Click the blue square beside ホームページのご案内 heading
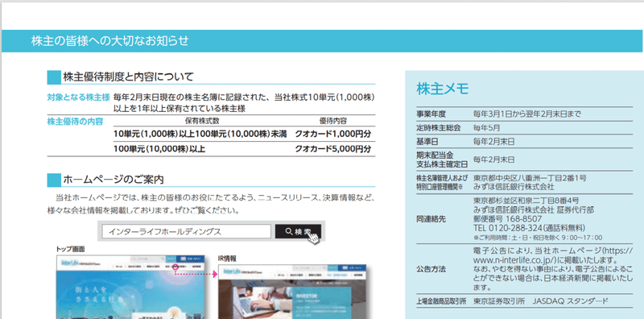The width and height of the screenshot is (644, 319). pos(54,180)
